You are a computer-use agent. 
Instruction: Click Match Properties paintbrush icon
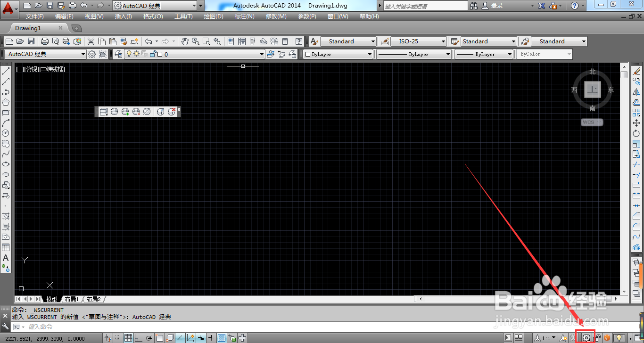[x=124, y=41]
